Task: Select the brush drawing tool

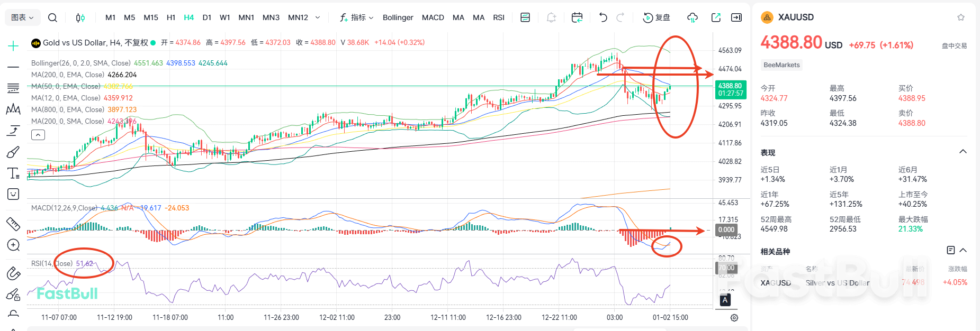Action: [x=13, y=152]
